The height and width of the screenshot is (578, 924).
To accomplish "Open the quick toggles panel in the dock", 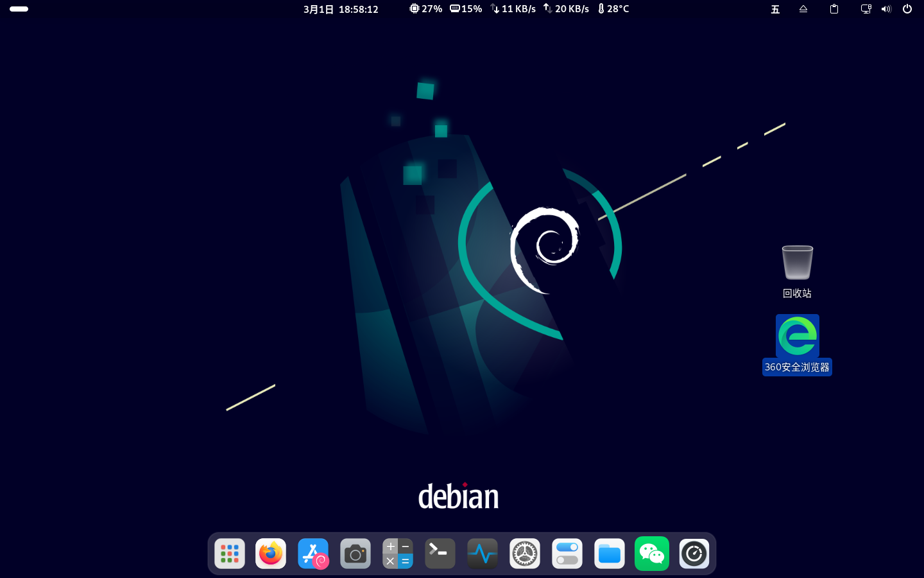I will point(567,553).
